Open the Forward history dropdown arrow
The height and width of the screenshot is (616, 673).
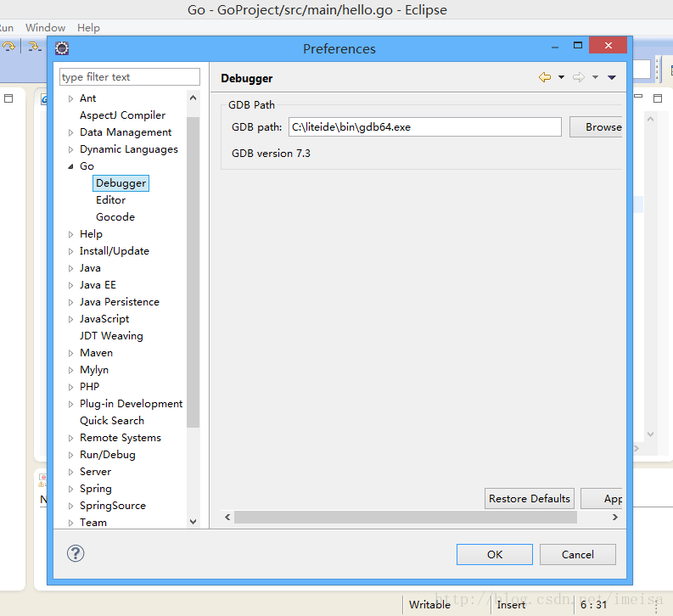point(595,77)
